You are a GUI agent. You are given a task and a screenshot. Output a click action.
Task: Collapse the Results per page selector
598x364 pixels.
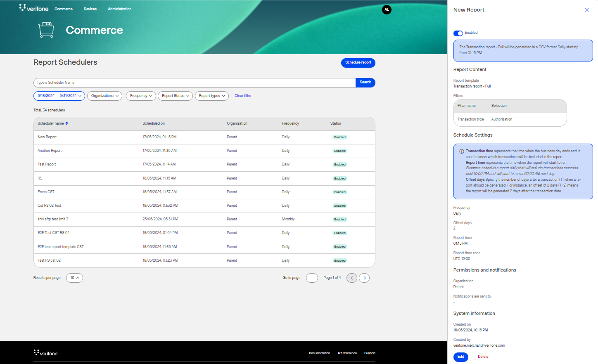74,278
